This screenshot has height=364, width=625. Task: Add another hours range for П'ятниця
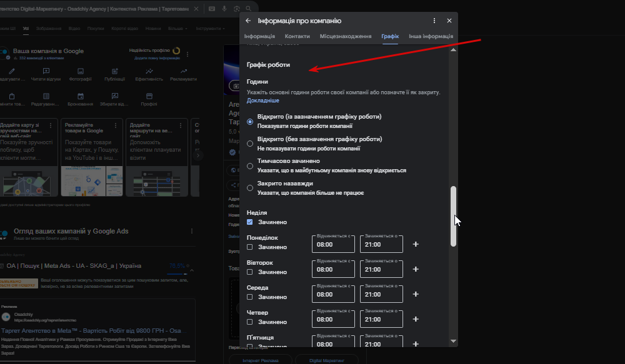pos(416,343)
